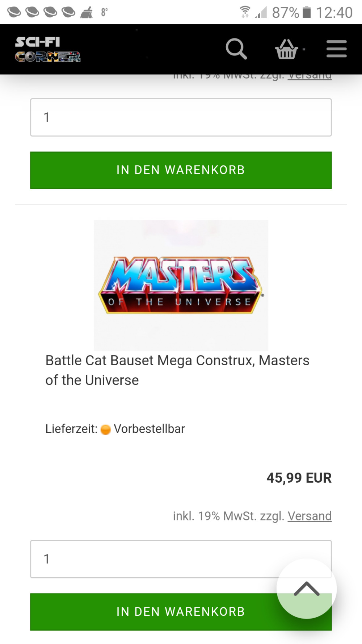This screenshot has width=362, height=644.
Task: Open the search magnifier icon
Action: tap(236, 49)
